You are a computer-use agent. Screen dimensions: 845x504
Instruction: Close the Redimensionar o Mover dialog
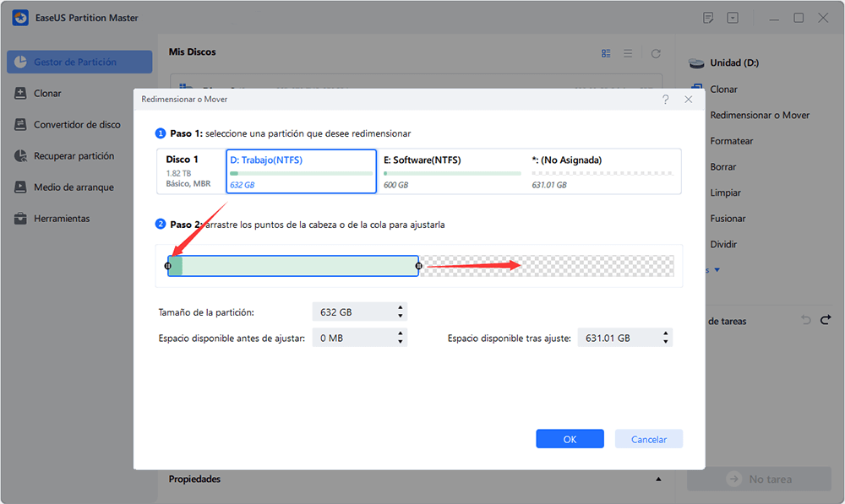click(x=688, y=99)
